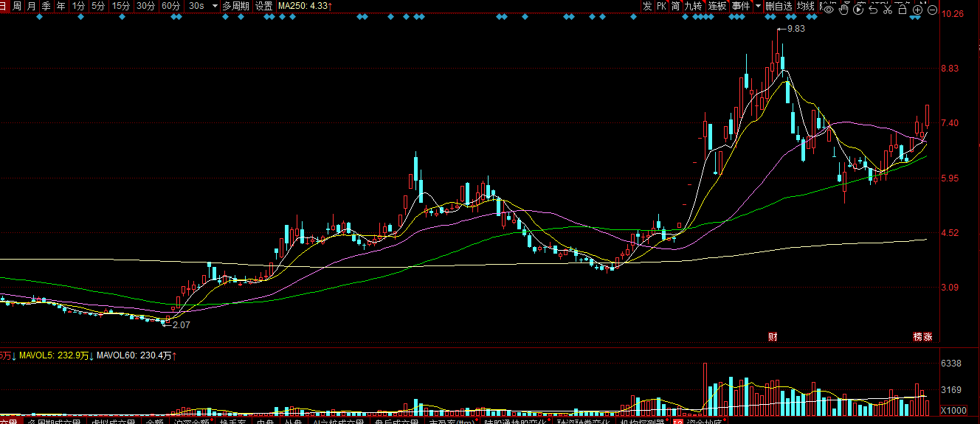Open the 设置 settings button
This screenshot has height=424, width=980.
pyautogui.click(x=264, y=6)
